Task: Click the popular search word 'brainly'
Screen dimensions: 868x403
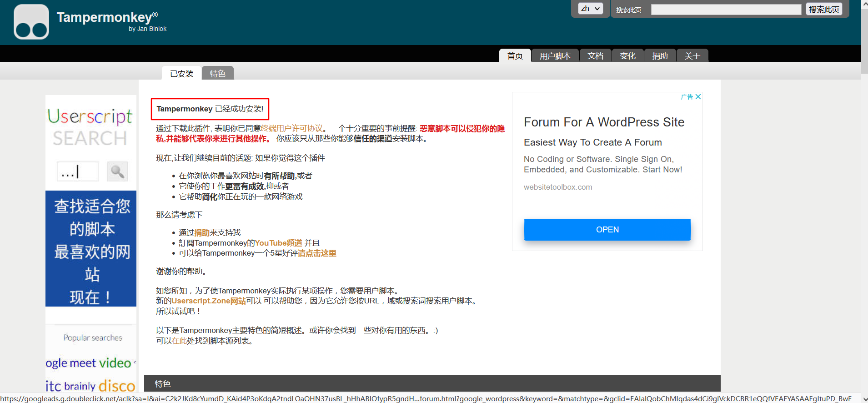Action: coord(80,386)
